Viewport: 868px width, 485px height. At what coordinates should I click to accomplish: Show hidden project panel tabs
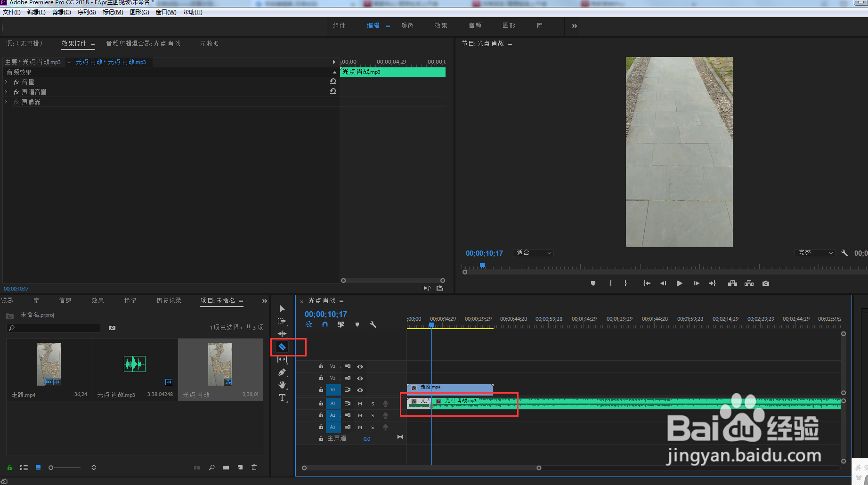(265, 301)
